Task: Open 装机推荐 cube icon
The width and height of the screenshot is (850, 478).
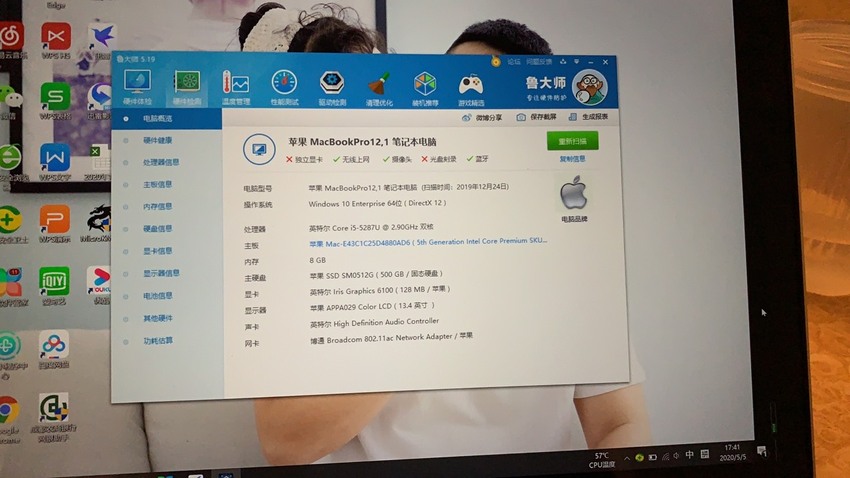Action: tap(425, 88)
